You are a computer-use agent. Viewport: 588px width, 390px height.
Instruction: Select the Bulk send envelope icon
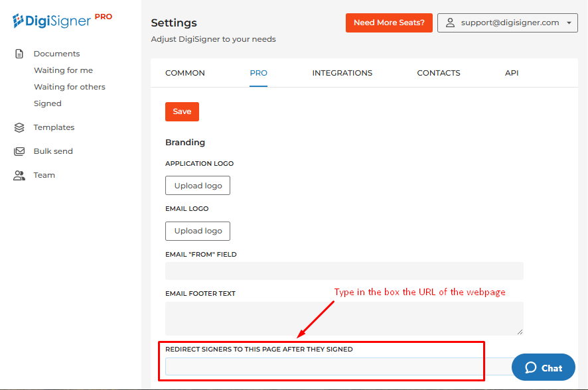coord(19,151)
